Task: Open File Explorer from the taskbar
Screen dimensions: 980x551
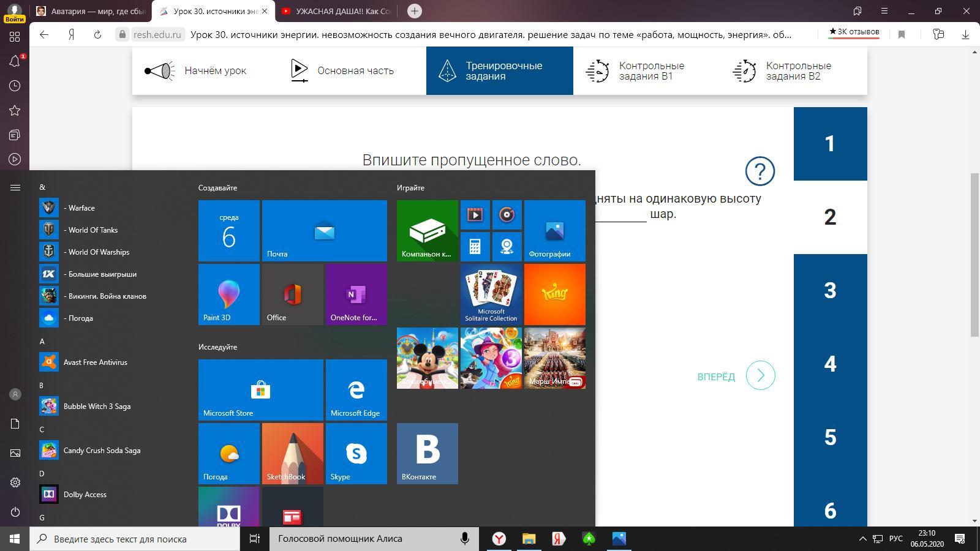Action: 529,539
